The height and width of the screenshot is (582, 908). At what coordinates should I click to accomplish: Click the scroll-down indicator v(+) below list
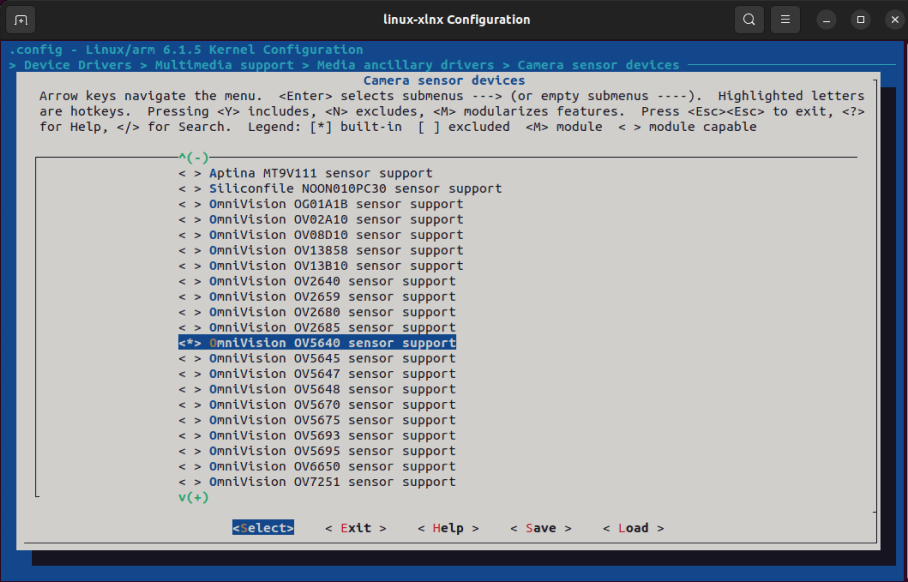(x=193, y=497)
